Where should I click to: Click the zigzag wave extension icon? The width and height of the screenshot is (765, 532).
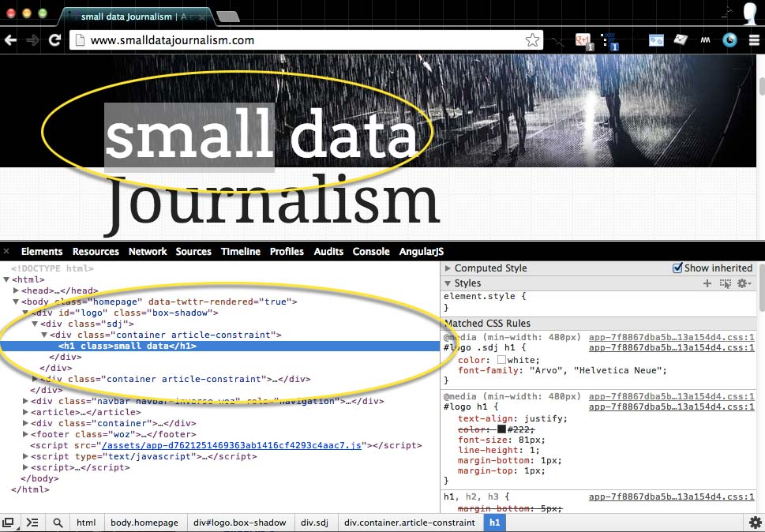tap(706, 40)
